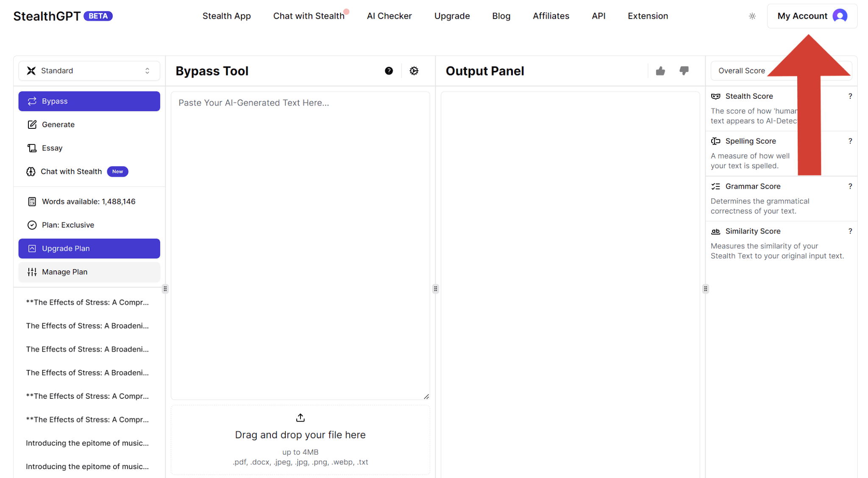
Task: Click the AI-generated text input area
Action: pos(300,246)
